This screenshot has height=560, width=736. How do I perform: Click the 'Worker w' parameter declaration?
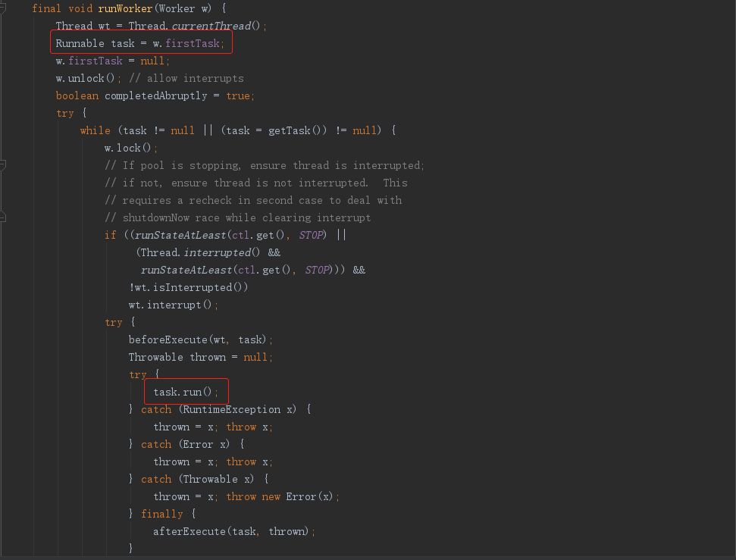click(x=184, y=8)
